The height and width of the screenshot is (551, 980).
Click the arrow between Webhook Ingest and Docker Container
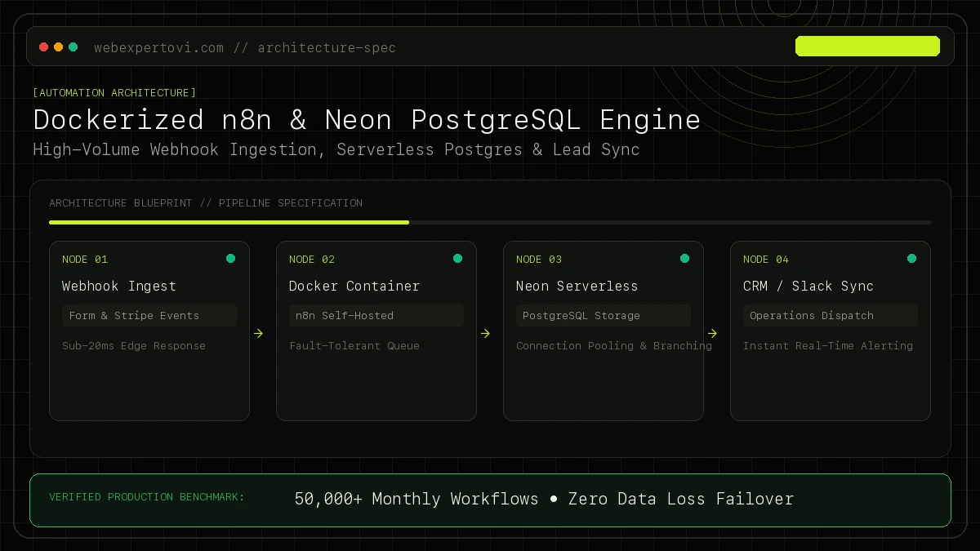pyautogui.click(x=258, y=333)
